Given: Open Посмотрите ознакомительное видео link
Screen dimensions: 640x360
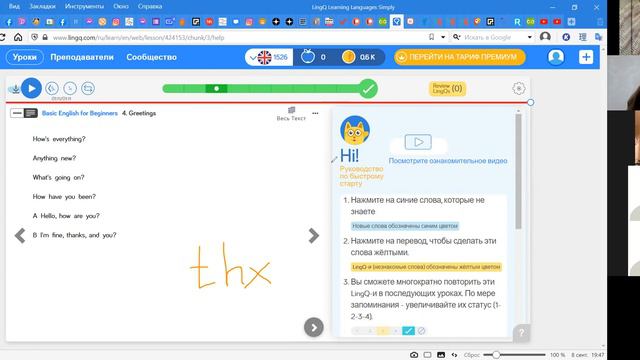Looking at the screenshot, I should pyautogui.click(x=448, y=161).
